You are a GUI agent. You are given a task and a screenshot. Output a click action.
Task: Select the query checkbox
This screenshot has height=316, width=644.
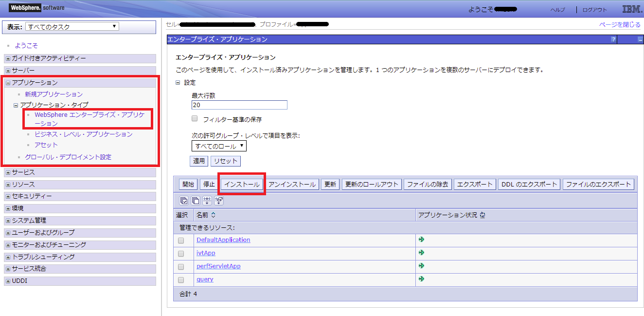click(x=181, y=280)
